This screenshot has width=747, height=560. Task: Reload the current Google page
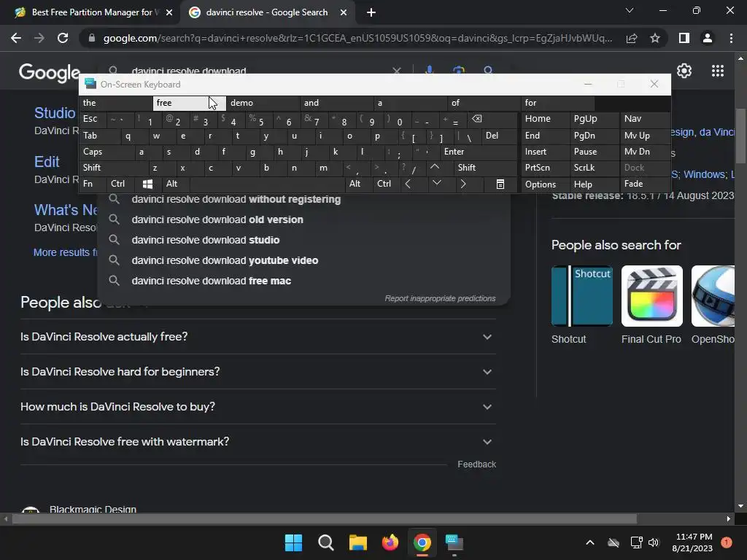(x=63, y=38)
